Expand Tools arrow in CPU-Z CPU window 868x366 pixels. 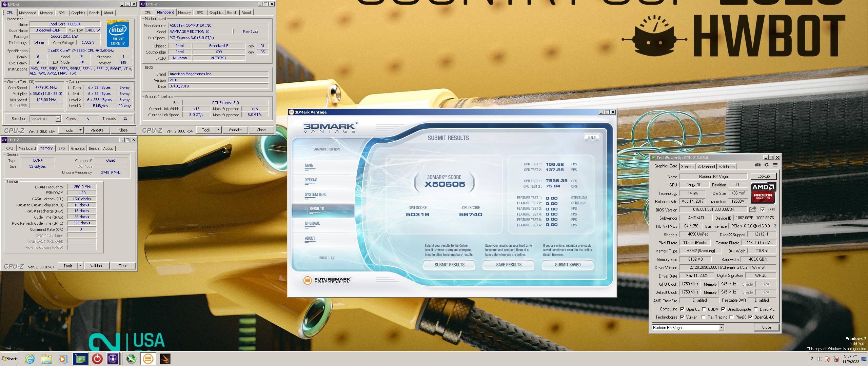[x=80, y=130]
